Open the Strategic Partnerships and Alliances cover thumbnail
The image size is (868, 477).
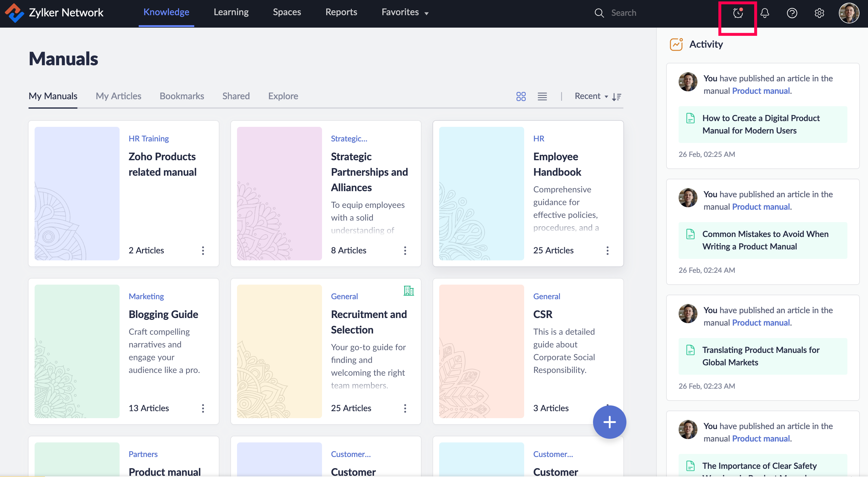(x=279, y=193)
